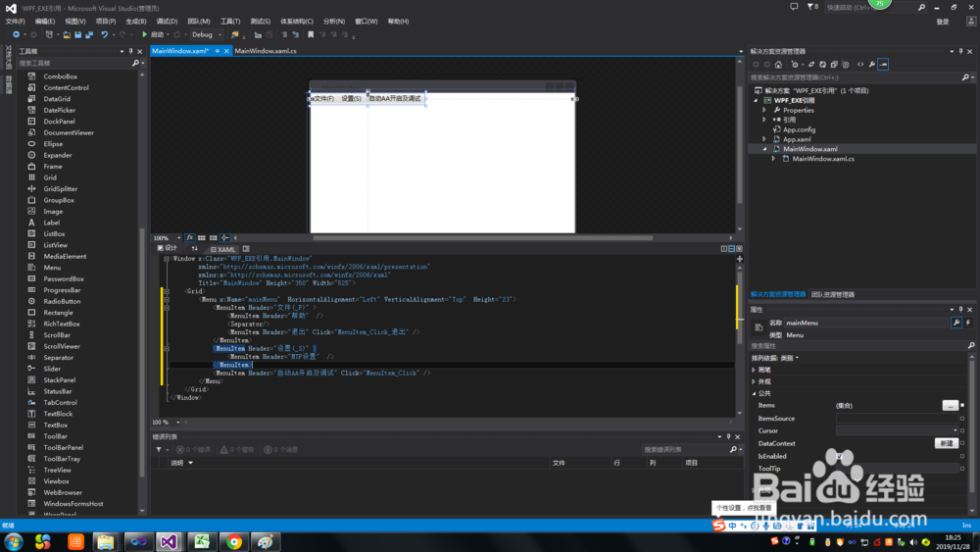The image size is (980, 552).
Task: Click the search magnifier in toolbox search
Action: [135, 63]
